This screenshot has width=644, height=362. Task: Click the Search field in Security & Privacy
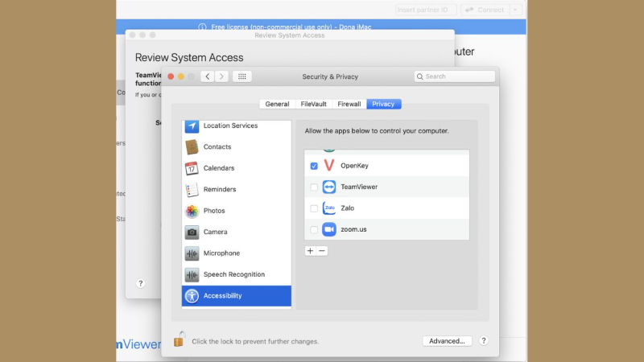pyautogui.click(x=455, y=76)
